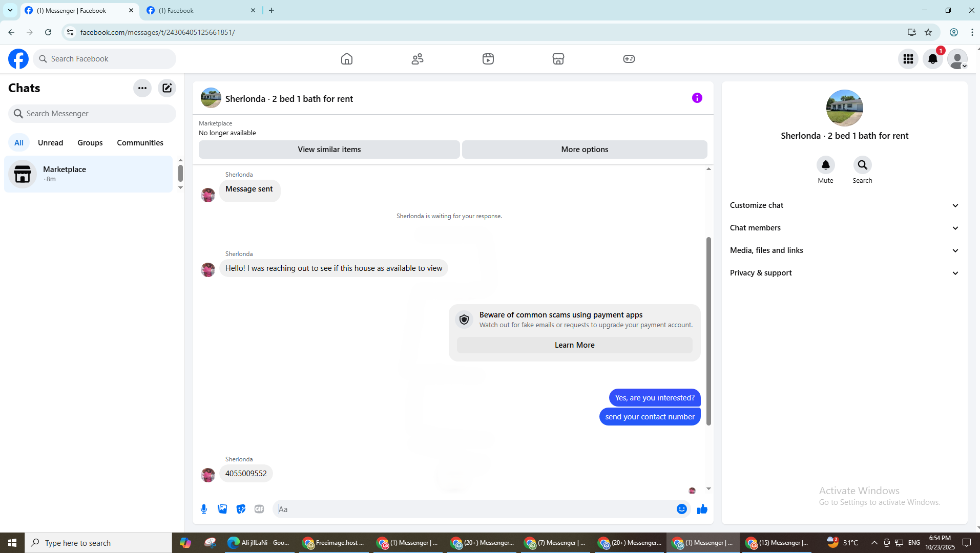Expand Chat members section
Image resolution: width=980 pixels, height=553 pixels.
(x=844, y=228)
